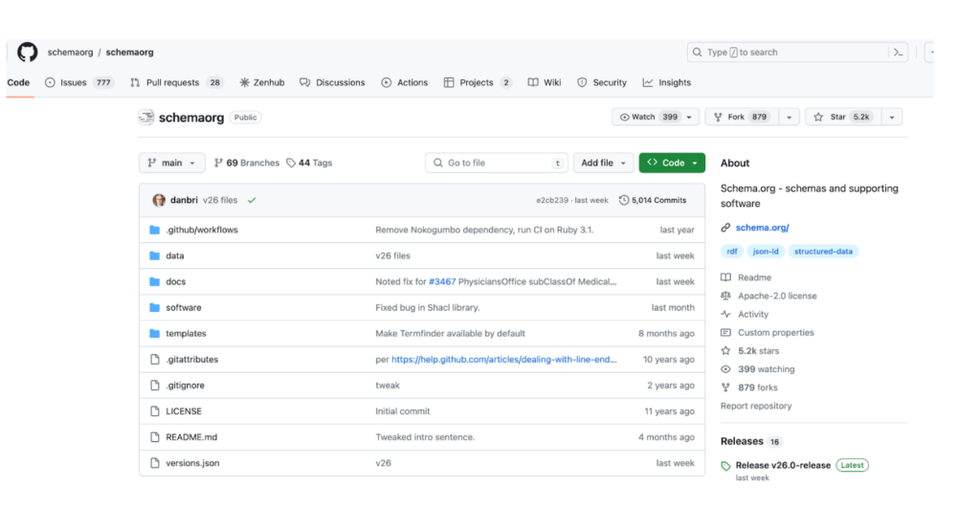Image resolution: width=980 pixels, height=510 pixels.
Task: Open the .github/workflows folder icon
Action: point(154,230)
